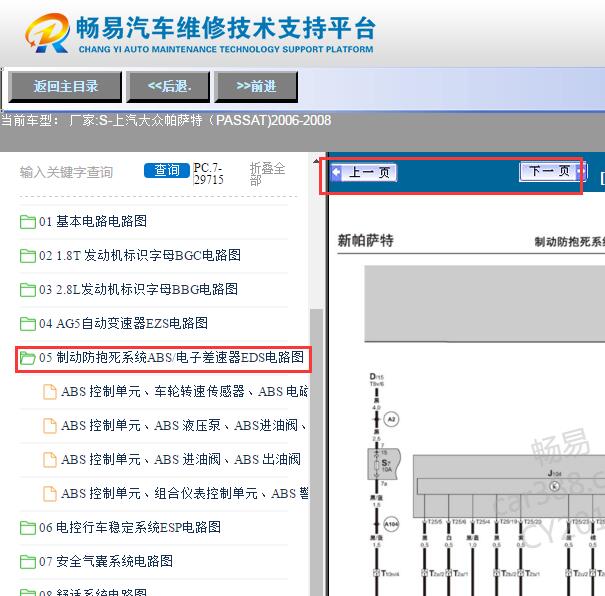The height and width of the screenshot is (596, 605).
Task: Click document icon of ABS 液压泵 entry
Action: pos(50,426)
